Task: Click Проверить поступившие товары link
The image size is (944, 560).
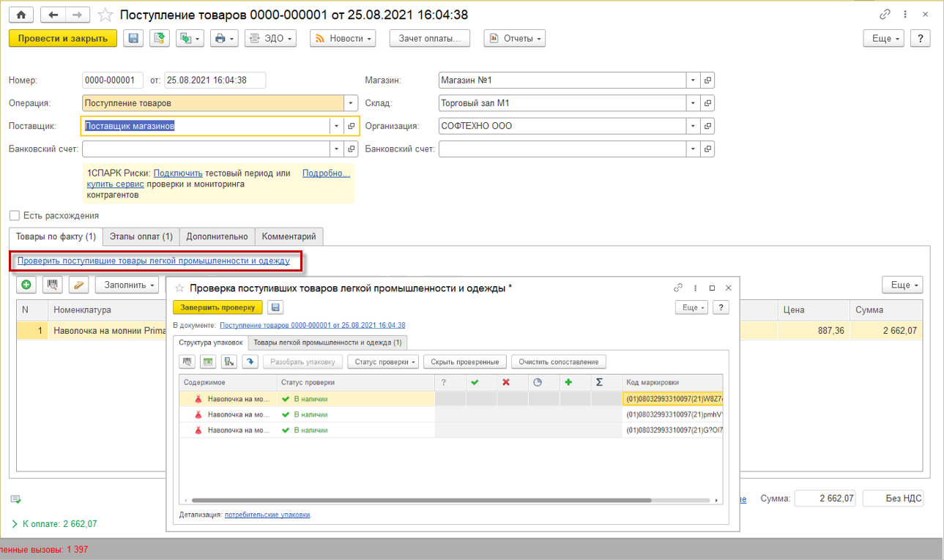Action: tap(154, 261)
